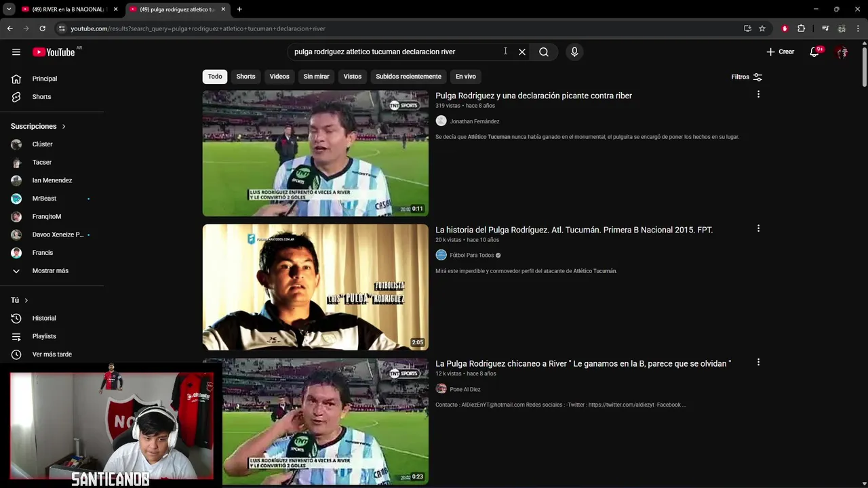Open Jonathan Fernández channel
Screen dimensions: 868x488
click(x=475, y=121)
